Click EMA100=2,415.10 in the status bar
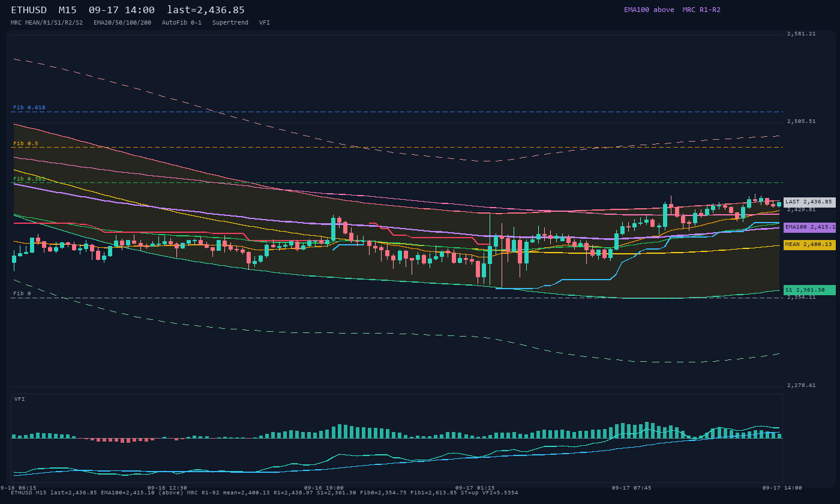 coord(128,493)
